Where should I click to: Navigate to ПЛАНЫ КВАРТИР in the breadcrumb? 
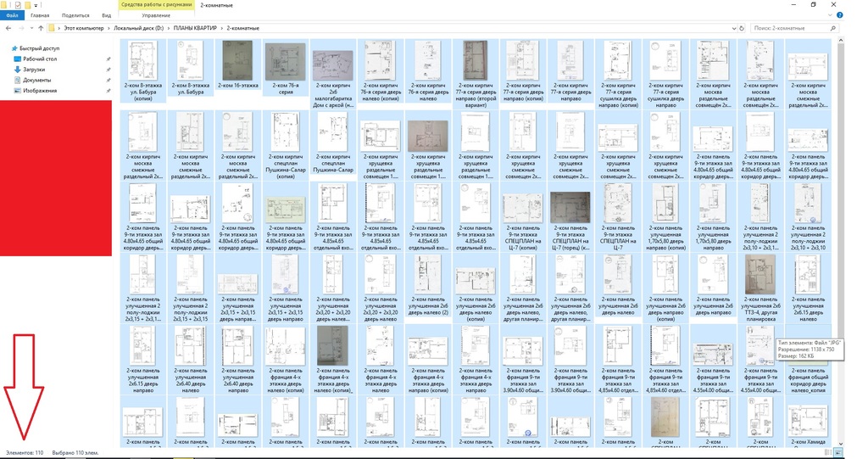pos(196,28)
